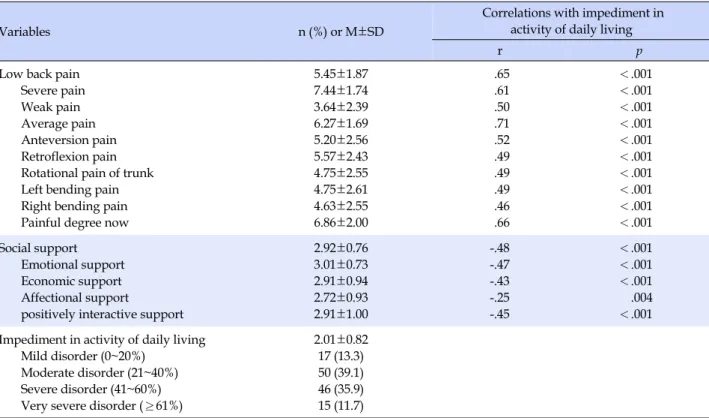Click the 'Social support' row label
Viewport: 709px width, 418px height.
38,248
